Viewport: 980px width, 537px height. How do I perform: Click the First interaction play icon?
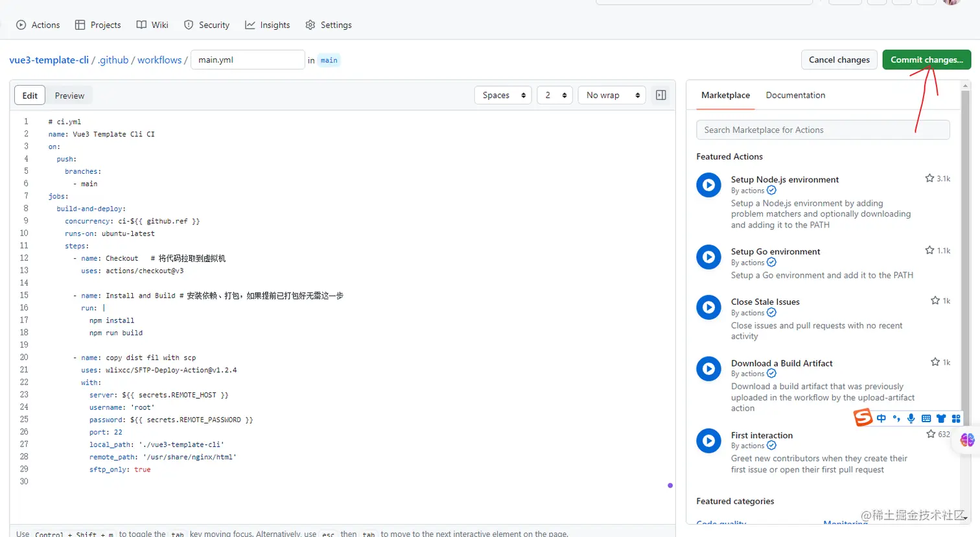[x=708, y=441]
